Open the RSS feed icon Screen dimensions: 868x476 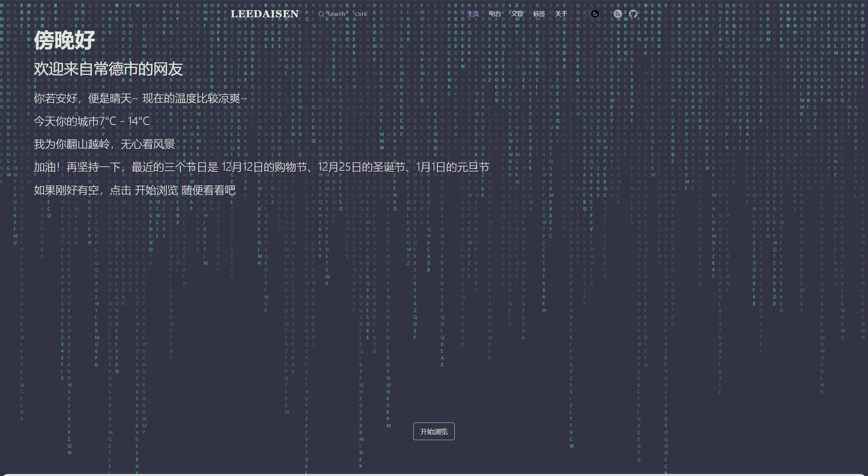618,14
